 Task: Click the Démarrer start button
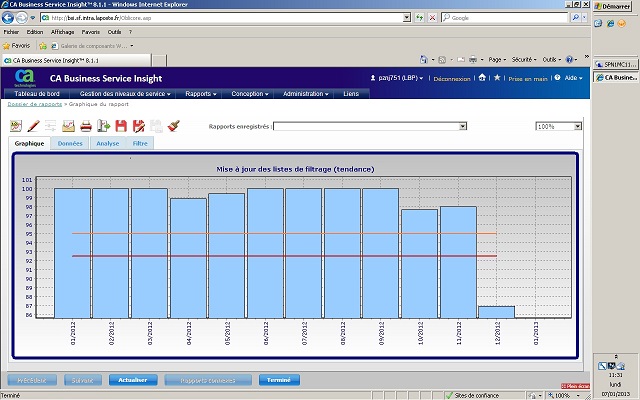click(x=613, y=6)
